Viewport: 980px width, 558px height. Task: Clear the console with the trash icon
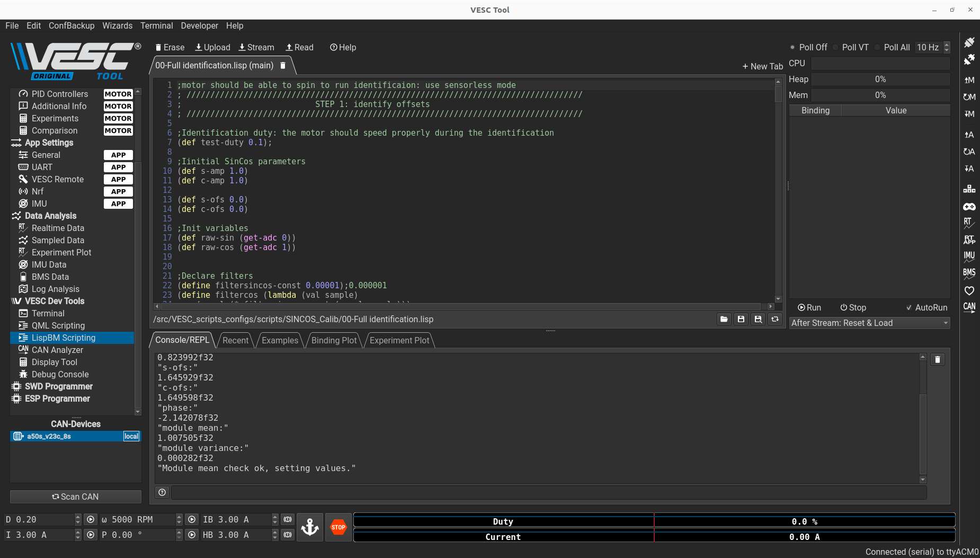[x=937, y=360]
